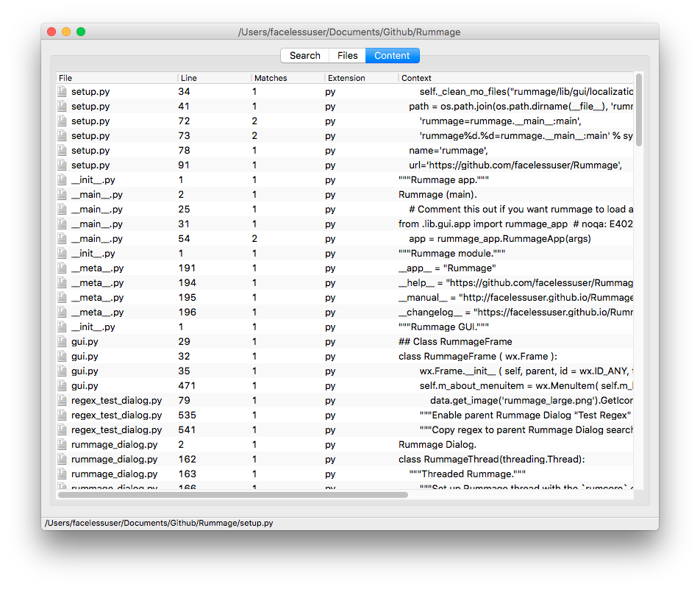700x589 pixels.
Task: Click the vertical scrollbar thumb
Action: click(x=639, y=110)
